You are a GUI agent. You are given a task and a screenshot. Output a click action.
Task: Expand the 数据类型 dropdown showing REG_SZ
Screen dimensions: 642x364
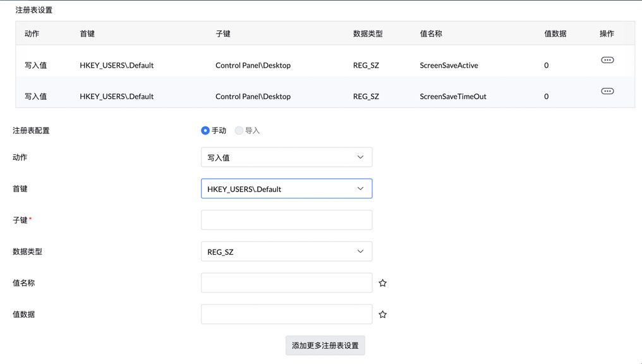click(x=286, y=252)
